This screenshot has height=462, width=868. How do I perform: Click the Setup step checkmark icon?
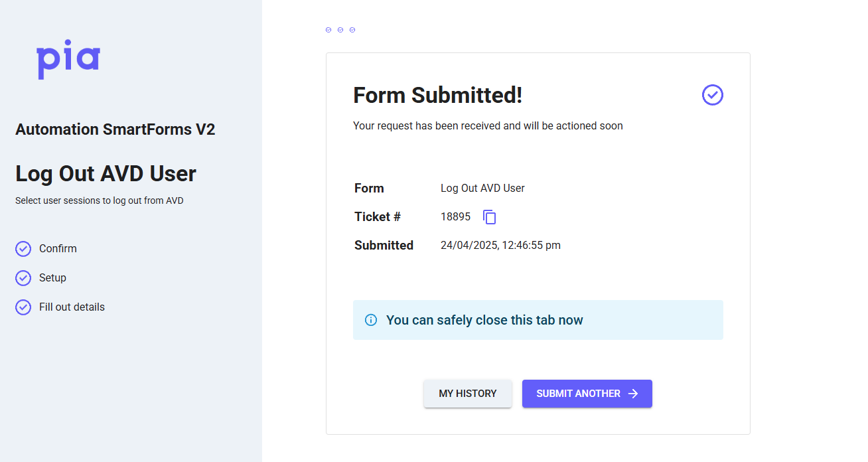(23, 278)
